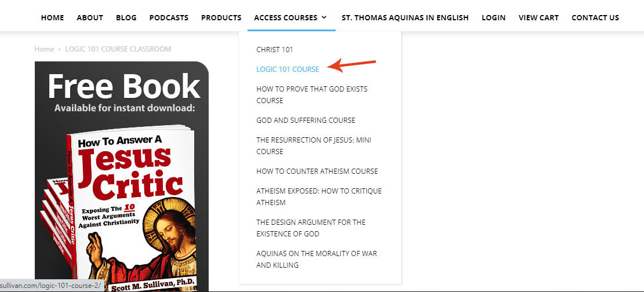The width and height of the screenshot is (644, 292).
Task: Select the Logic 101 Course entry
Action: [x=288, y=70]
